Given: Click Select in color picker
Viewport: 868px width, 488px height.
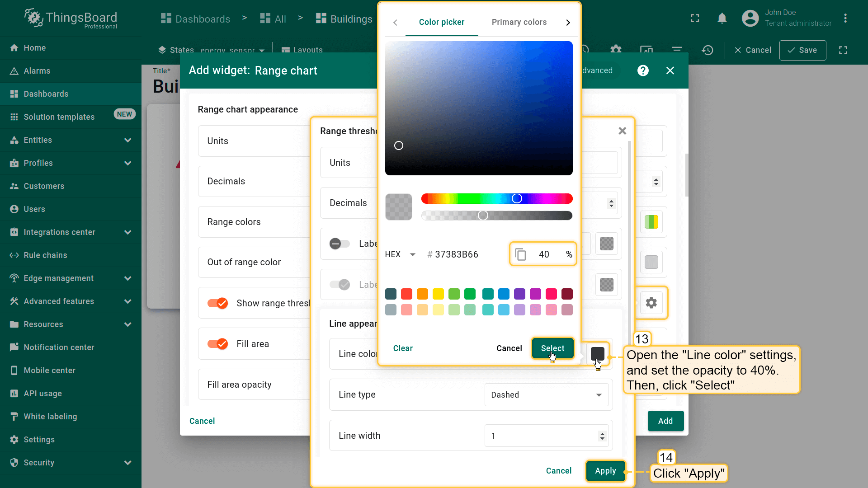Looking at the screenshot, I should pyautogui.click(x=552, y=348).
